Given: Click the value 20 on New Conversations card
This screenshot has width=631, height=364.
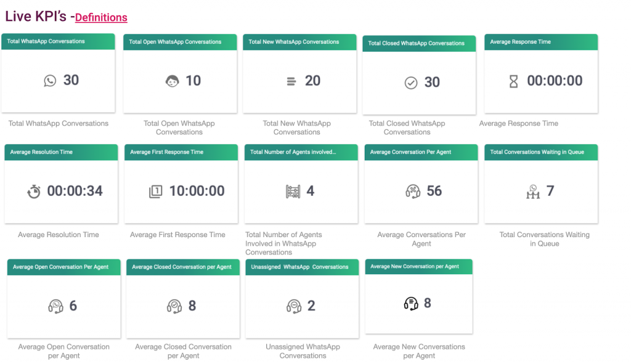Looking at the screenshot, I should tap(312, 81).
